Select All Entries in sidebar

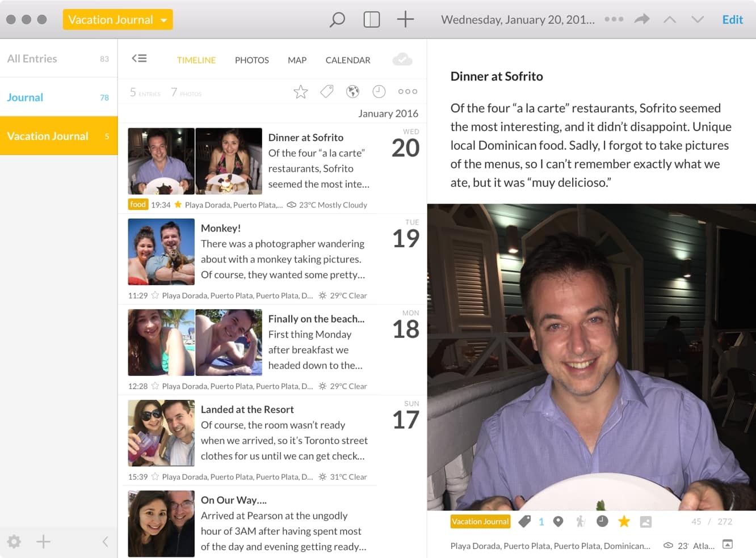(32, 58)
